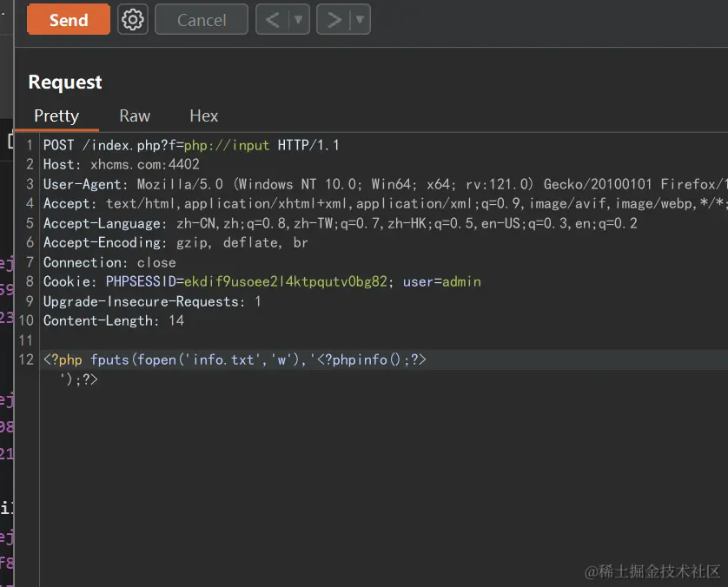Open the back history dropdown arrow

(299, 19)
